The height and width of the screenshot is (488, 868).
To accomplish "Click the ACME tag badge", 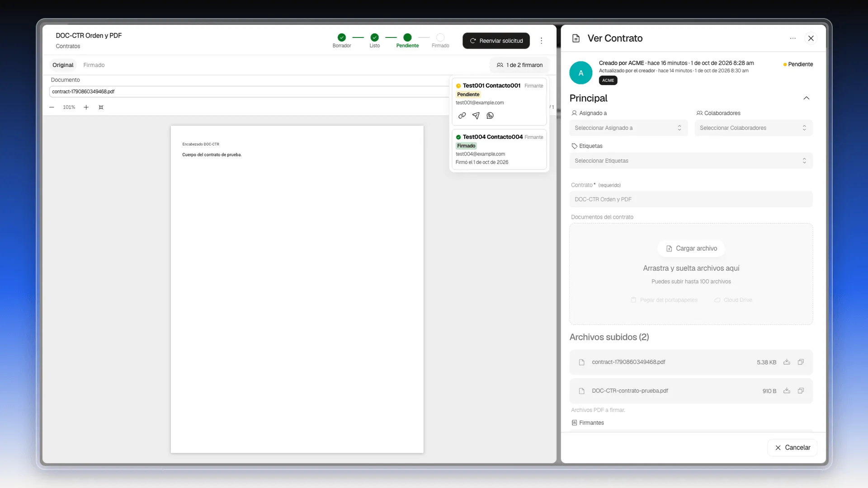I will (x=608, y=80).
